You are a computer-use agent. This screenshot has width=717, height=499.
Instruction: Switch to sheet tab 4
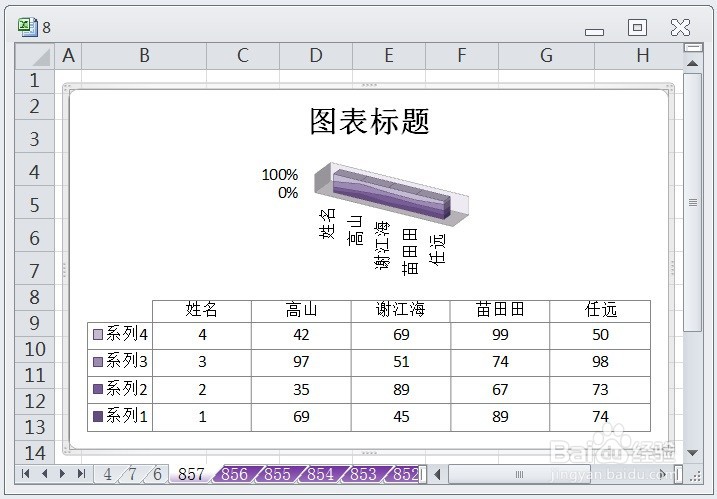pyautogui.click(x=107, y=474)
